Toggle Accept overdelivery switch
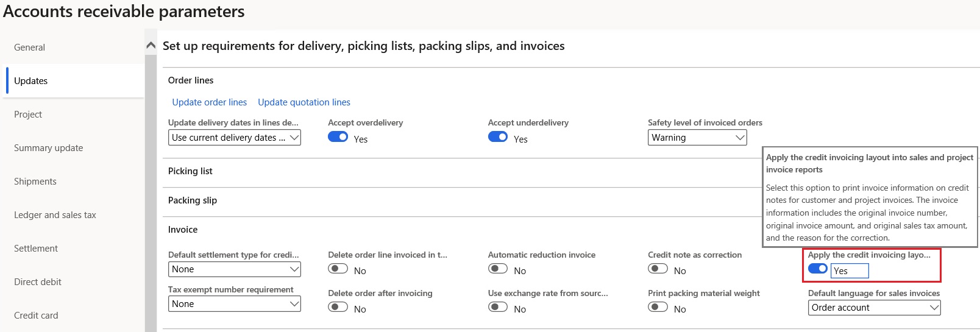Viewport: 980px width, 332px height. tap(338, 137)
